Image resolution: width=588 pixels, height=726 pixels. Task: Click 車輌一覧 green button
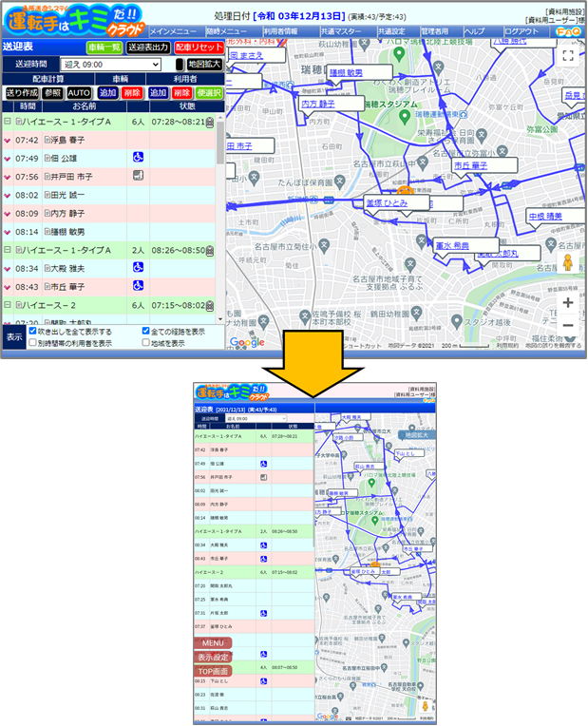point(104,48)
